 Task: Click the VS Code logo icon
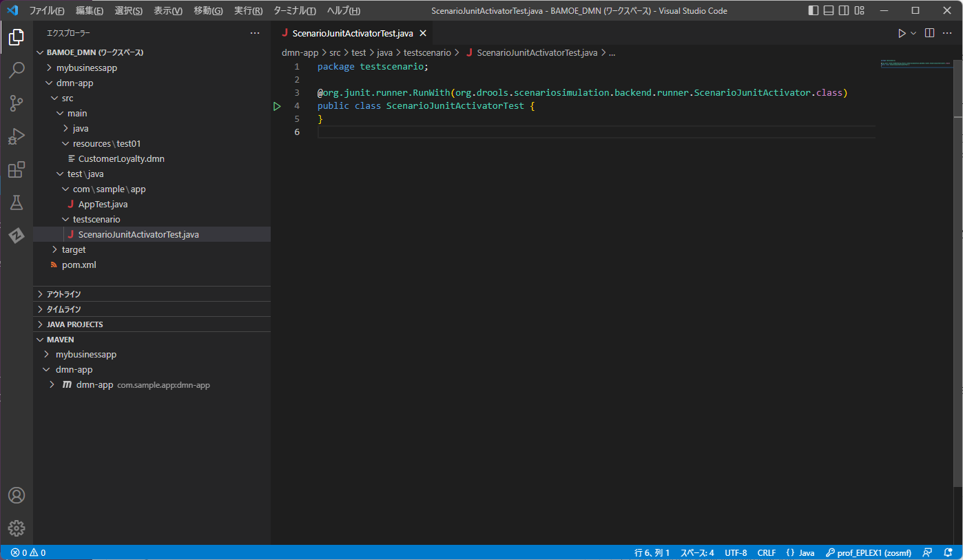(x=12, y=10)
